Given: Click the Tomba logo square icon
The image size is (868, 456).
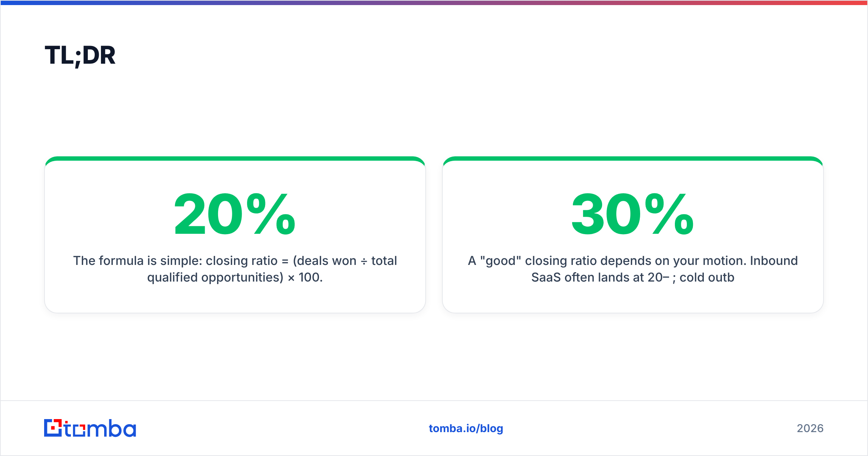Looking at the screenshot, I should (53, 428).
